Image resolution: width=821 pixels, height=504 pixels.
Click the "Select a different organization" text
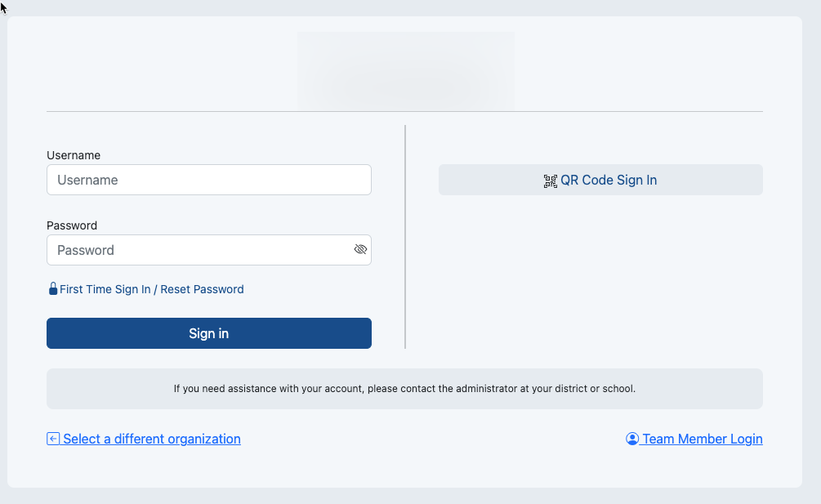click(152, 439)
